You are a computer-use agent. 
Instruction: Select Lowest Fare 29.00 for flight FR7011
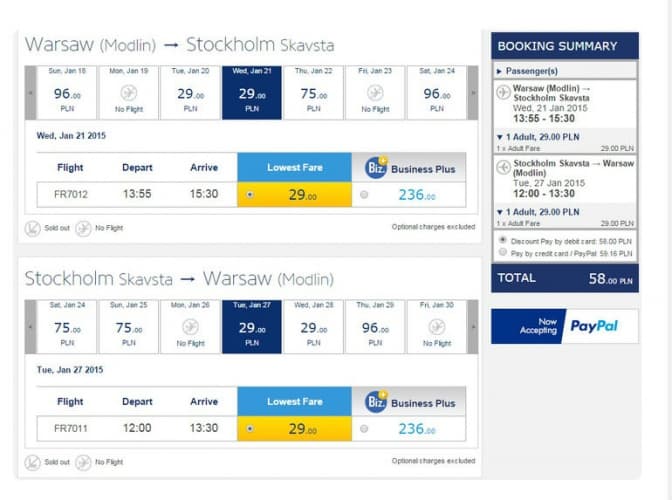(249, 429)
